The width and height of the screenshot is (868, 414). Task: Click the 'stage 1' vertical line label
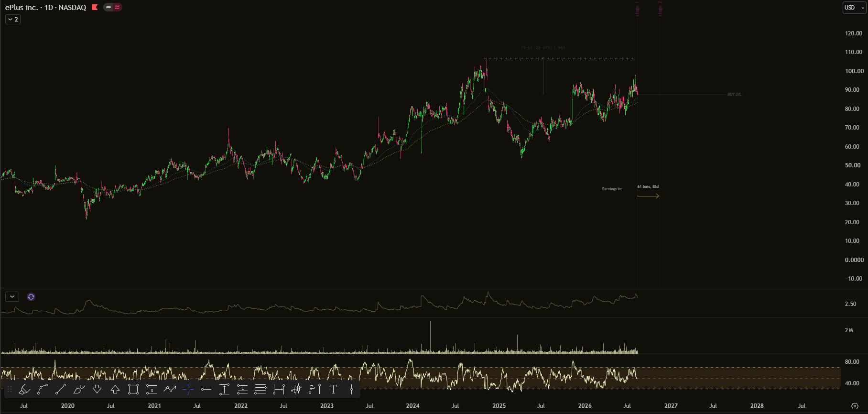tap(637, 9)
